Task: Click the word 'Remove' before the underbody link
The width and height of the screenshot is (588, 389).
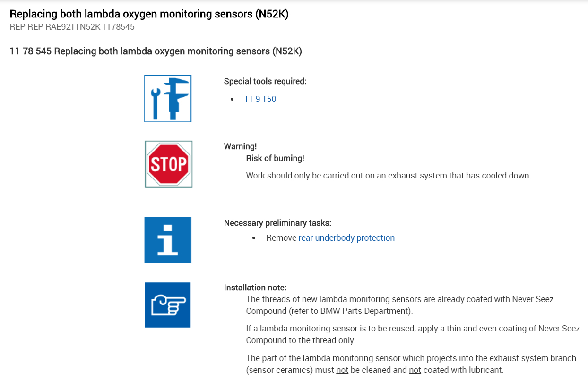Action: coord(281,238)
